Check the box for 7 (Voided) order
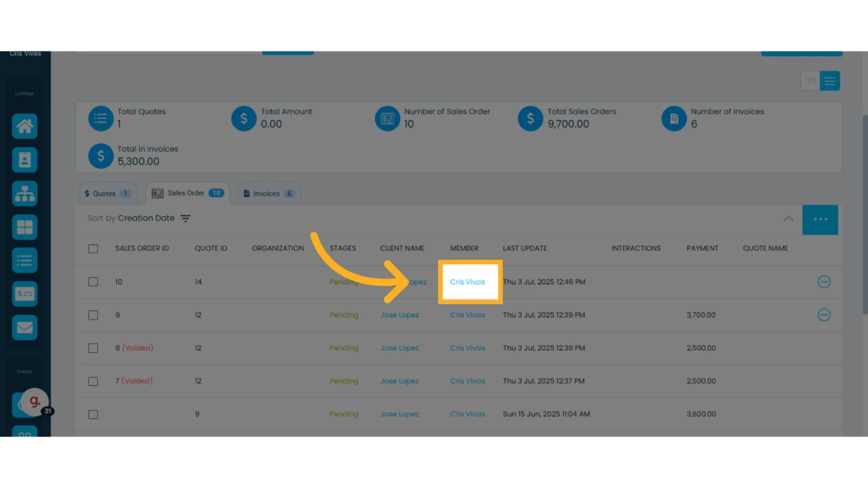This screenshot has width=868, height=488. tap(93, 381)
